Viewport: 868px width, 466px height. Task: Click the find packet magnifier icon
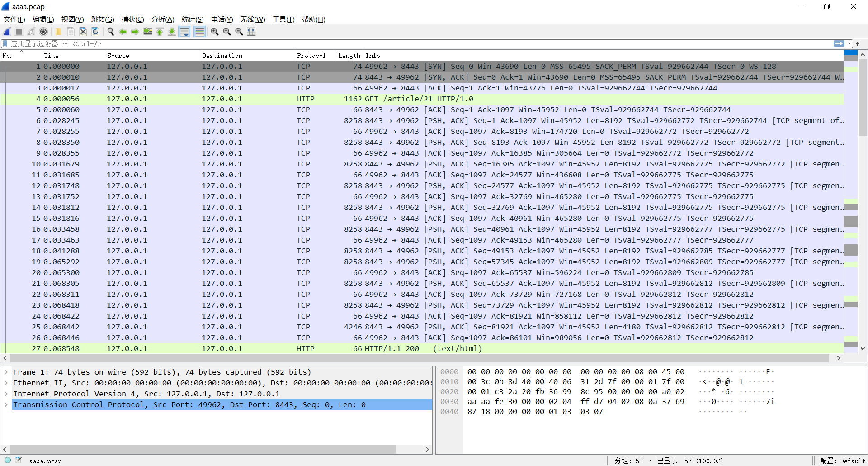(x=110, y=32)
